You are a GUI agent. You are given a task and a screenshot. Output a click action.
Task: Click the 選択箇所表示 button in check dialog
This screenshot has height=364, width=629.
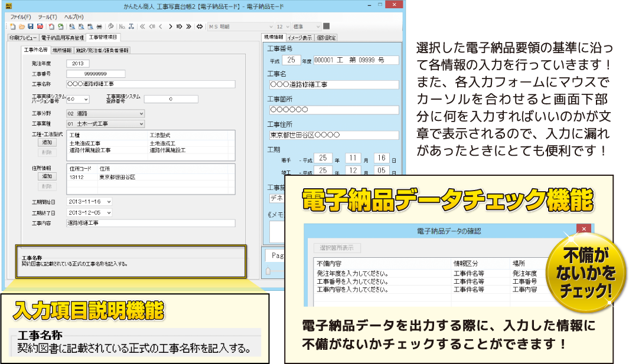pyautogui.click(x=337, y=248)
